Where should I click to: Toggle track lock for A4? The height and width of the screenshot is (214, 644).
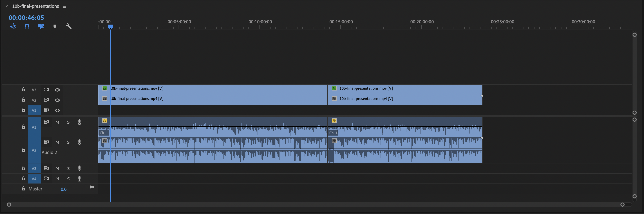(x=23, y=178)
